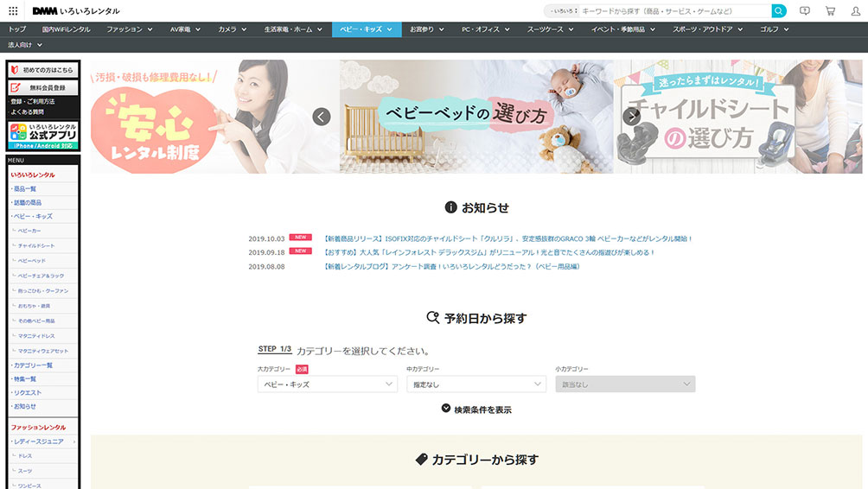
Task: Open the 安心レンタル制度 banner
Action: coord(214,117)
